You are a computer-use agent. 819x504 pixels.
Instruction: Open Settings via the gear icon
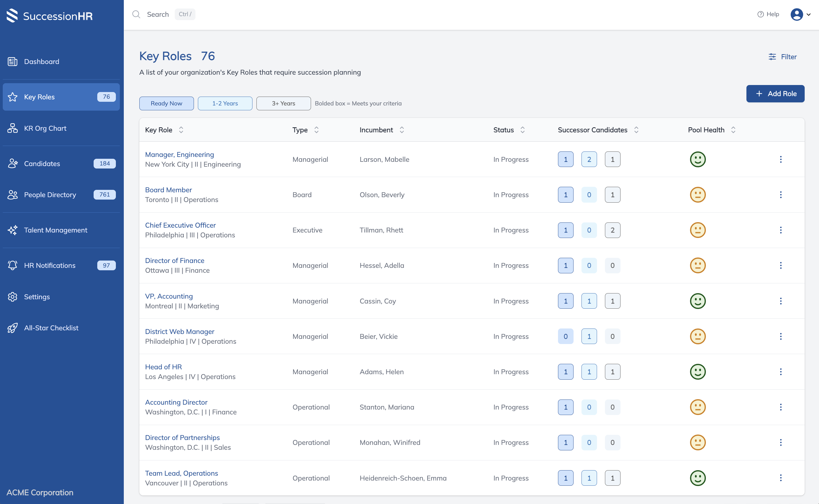click(x=12, y=297)
